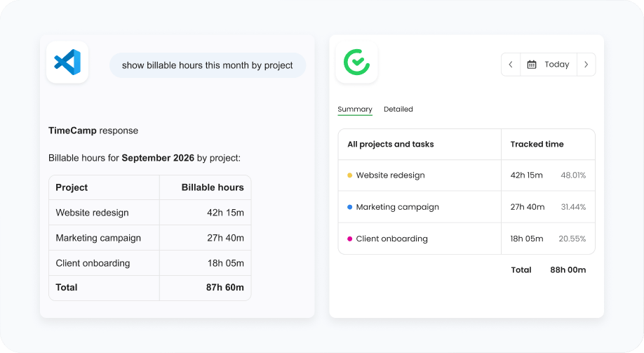
Task: Click 18h 05m tracked time in summary
Action: click(527, 239)
